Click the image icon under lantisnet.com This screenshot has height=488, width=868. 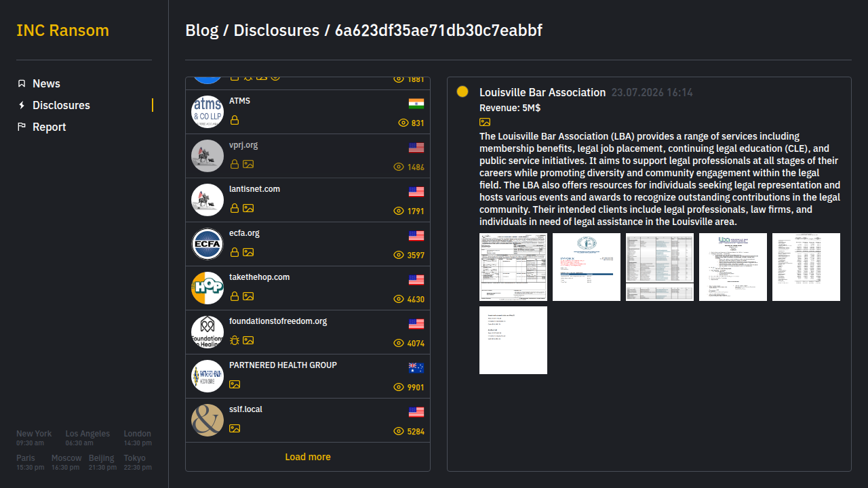tap(248, 208)
